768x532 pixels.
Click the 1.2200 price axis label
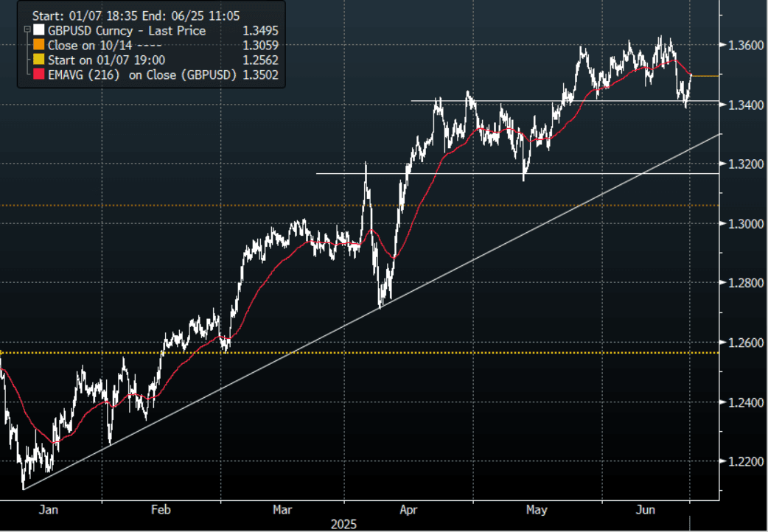point(746,461)
